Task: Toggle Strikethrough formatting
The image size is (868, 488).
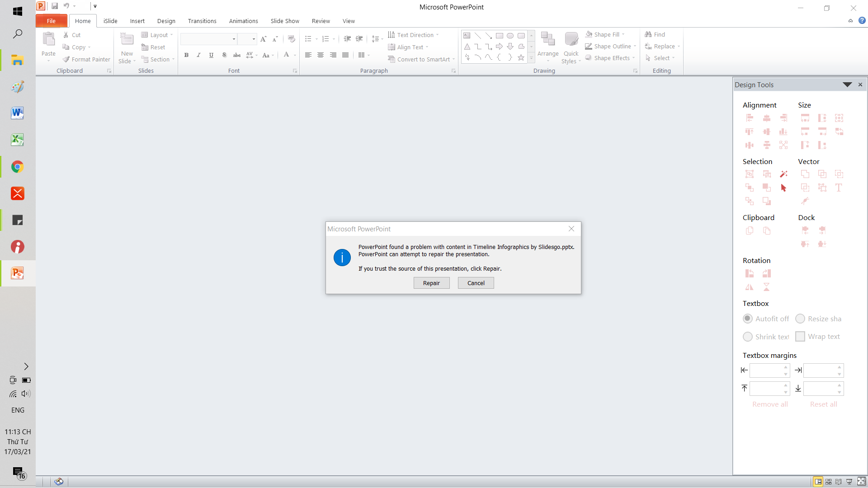Action: 236,55
